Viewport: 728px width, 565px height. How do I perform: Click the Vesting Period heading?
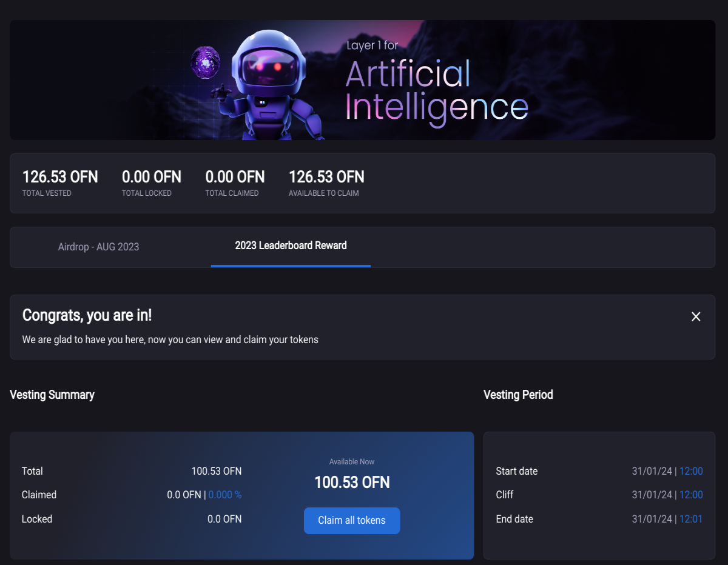518,395
